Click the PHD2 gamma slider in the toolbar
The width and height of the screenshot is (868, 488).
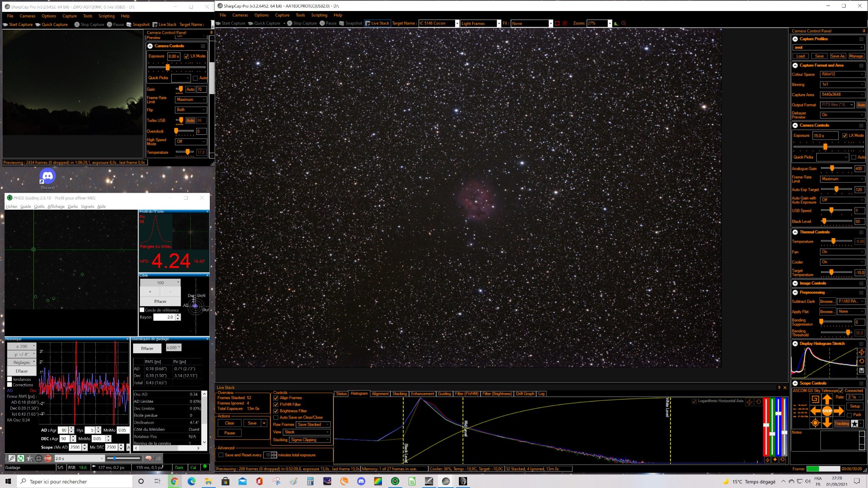(124, 458)
